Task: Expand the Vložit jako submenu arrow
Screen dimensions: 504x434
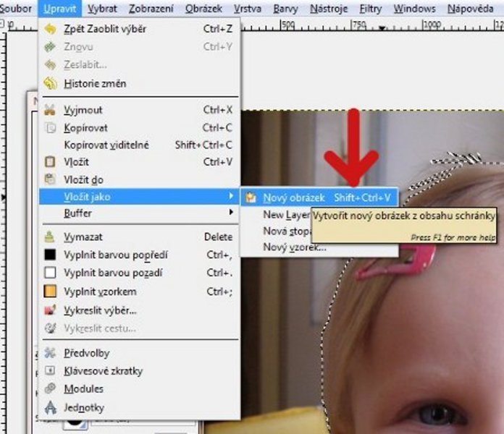Action: [x=231, y=195]
